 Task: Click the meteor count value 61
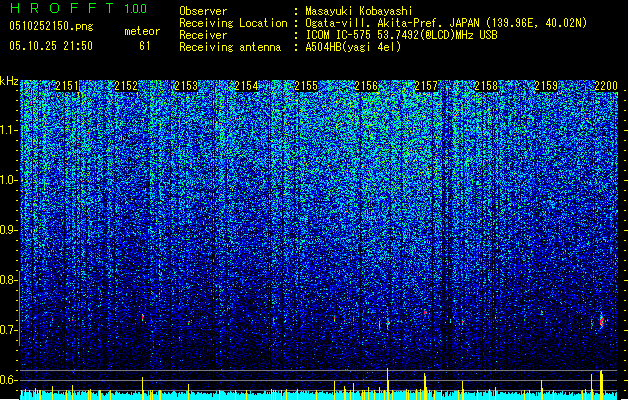point(145,46)
